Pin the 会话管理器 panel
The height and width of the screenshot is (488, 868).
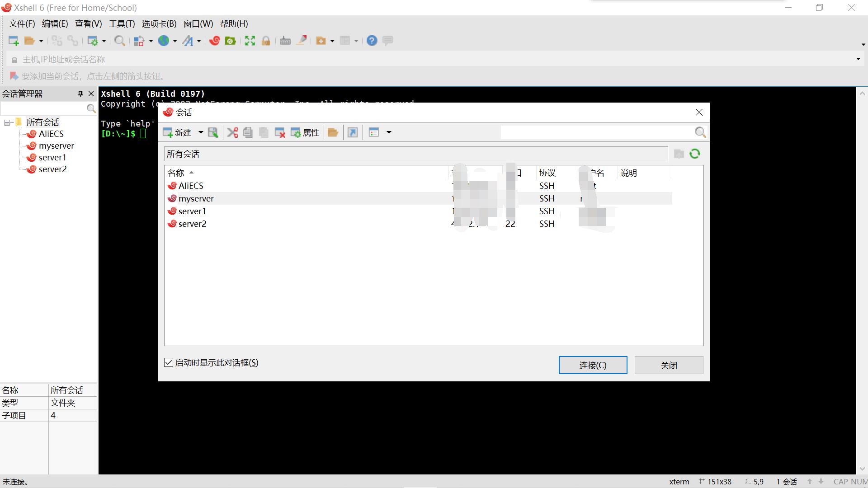[x=80, y=94]
